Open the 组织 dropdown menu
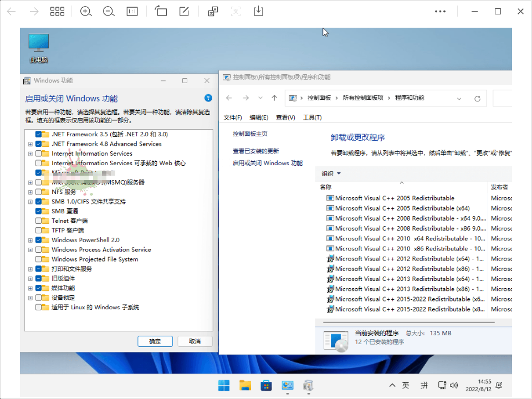This screenshot has width=532, height=399. (x=331, y=173)
